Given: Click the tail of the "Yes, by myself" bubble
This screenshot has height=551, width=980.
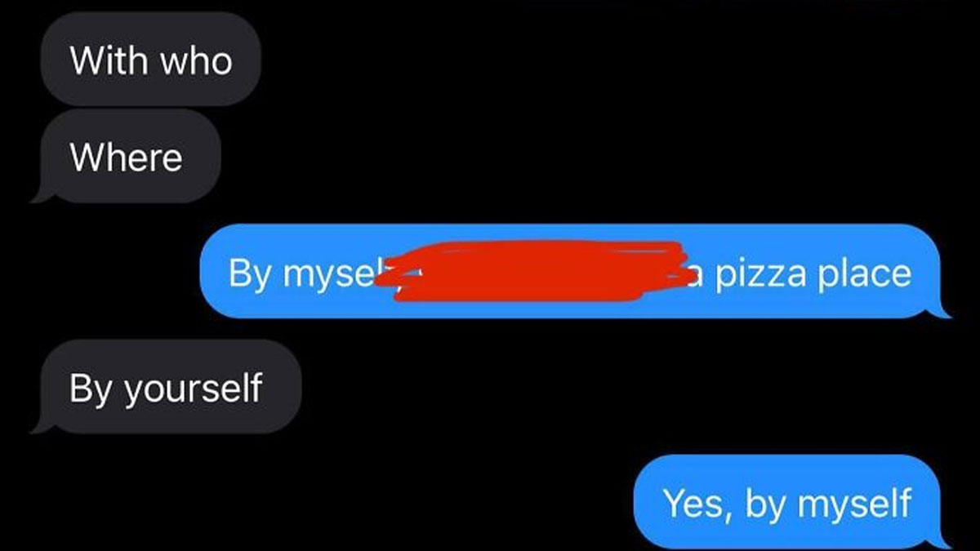Looking at the screenshot, I should pyautogui.click(x=942, y=540).
